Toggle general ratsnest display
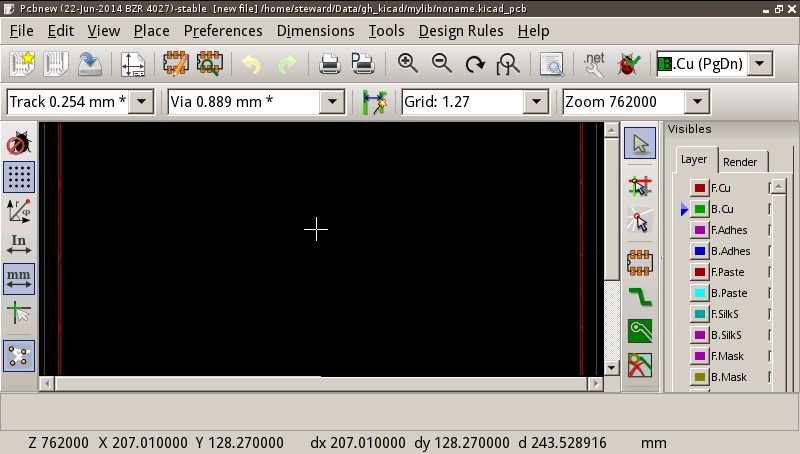The image size is (800, 454). tap(19, 356)
